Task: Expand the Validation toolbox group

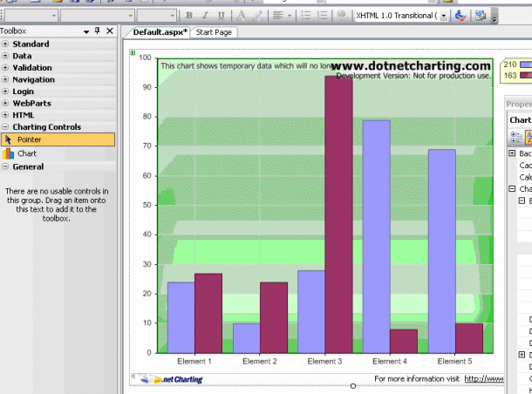Action: [x=5, y=67]
